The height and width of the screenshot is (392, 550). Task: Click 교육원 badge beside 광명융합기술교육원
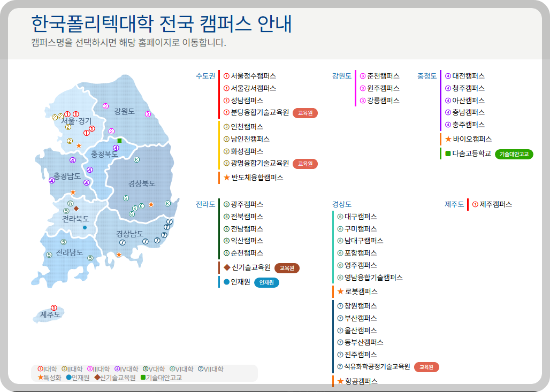(305, 164)
